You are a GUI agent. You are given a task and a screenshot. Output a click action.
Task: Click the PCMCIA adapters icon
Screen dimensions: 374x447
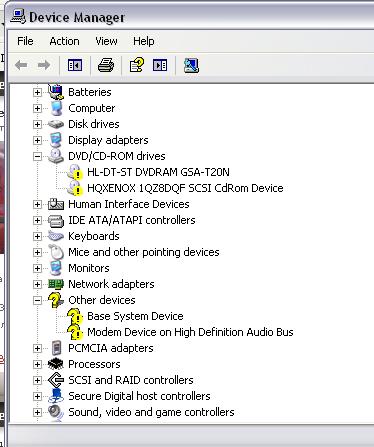56,348
